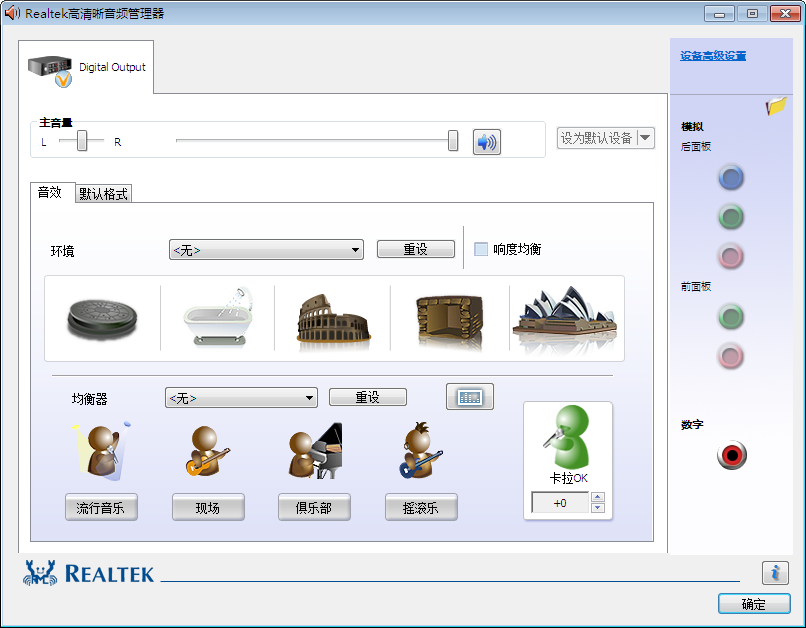Click the red digital SPDIF jack
The image size is (806, 628).
731,455
